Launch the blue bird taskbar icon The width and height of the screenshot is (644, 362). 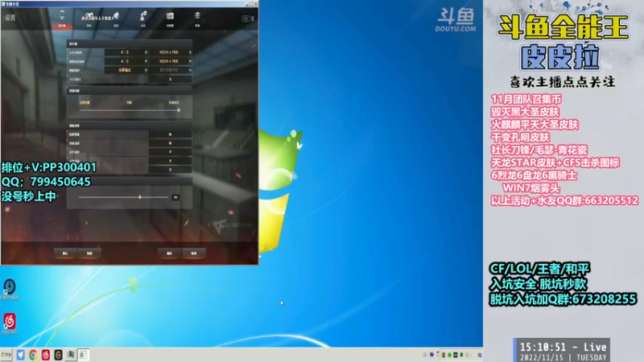(21, 355)
